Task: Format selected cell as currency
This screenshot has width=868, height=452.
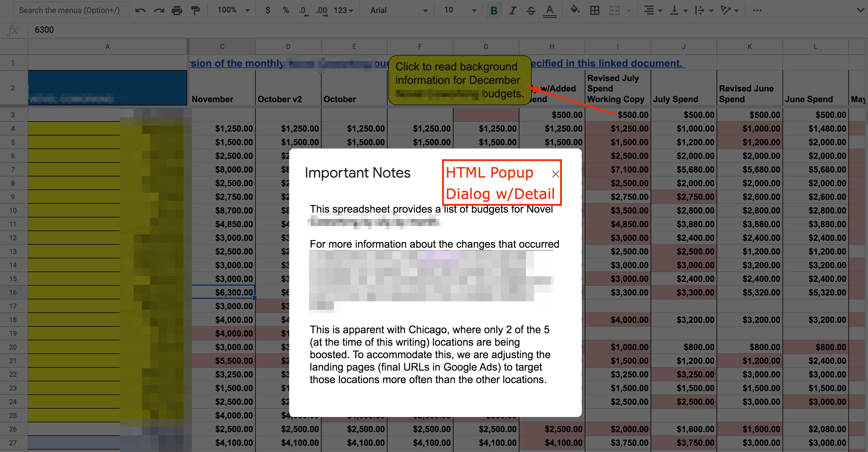Action: 268,10
